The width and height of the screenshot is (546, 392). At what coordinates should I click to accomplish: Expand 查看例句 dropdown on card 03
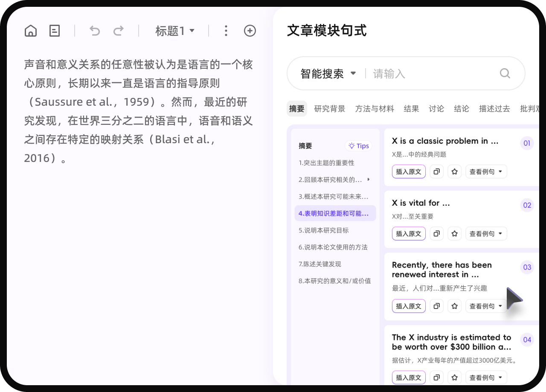click(486, 306)
